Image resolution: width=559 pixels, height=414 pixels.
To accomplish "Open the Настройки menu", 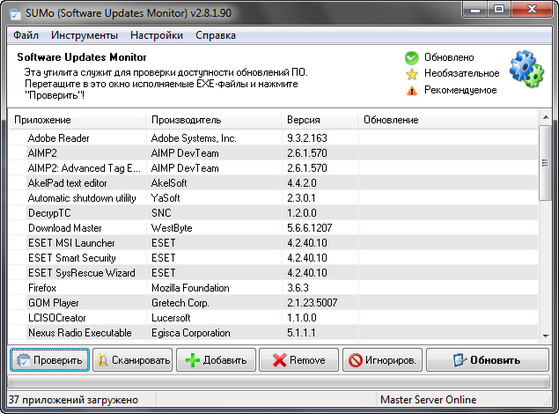I will pyautogui.click(x=157, y=35).
